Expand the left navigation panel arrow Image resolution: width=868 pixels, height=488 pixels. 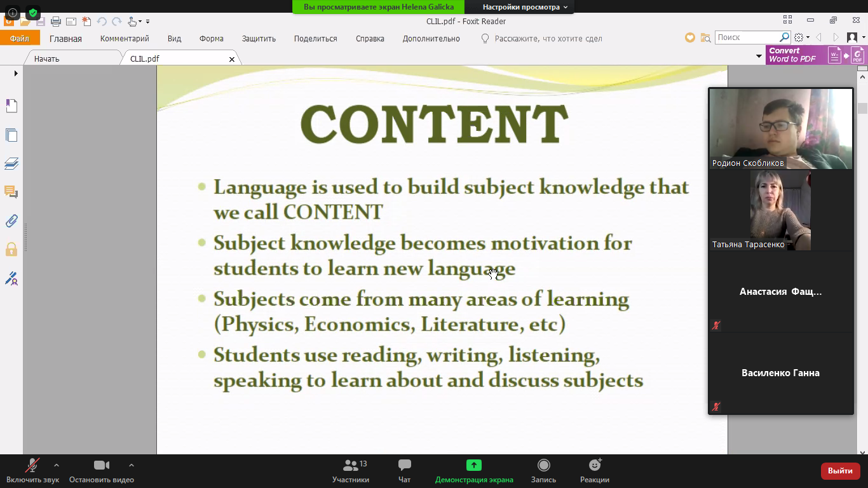click(x=16, y=73)
